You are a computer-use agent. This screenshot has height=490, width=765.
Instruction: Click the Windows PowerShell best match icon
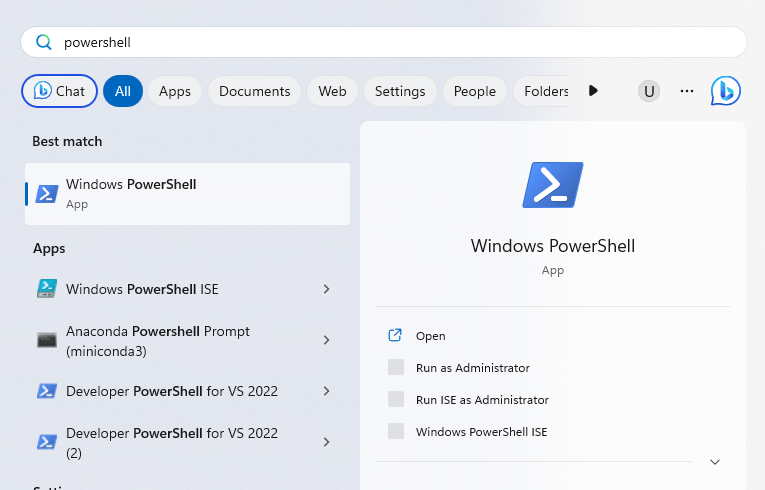tap(47, 194)
